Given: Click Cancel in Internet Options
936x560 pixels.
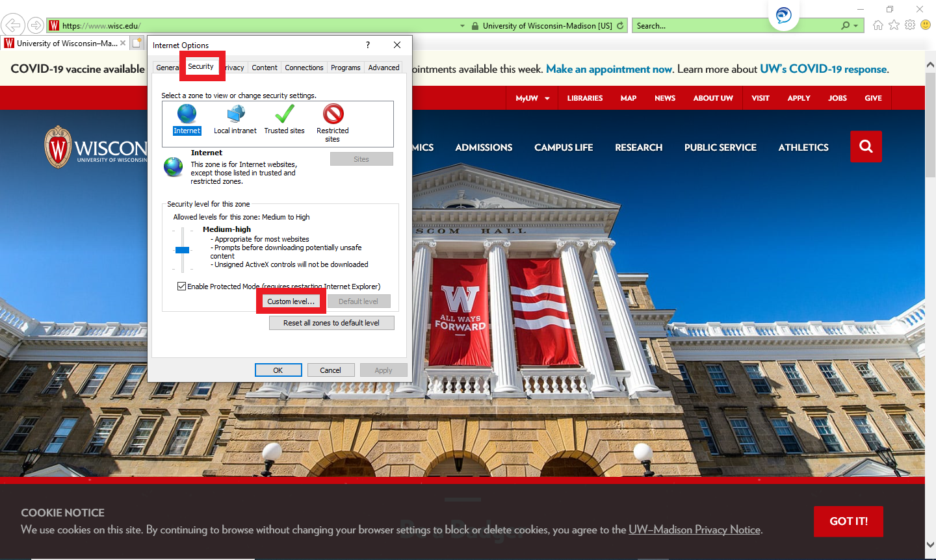Looking at the screenshot, I should coord(330,370).
